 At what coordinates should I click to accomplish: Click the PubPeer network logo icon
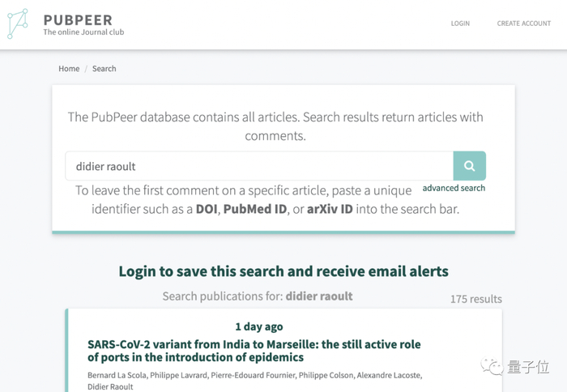point(18,24)
